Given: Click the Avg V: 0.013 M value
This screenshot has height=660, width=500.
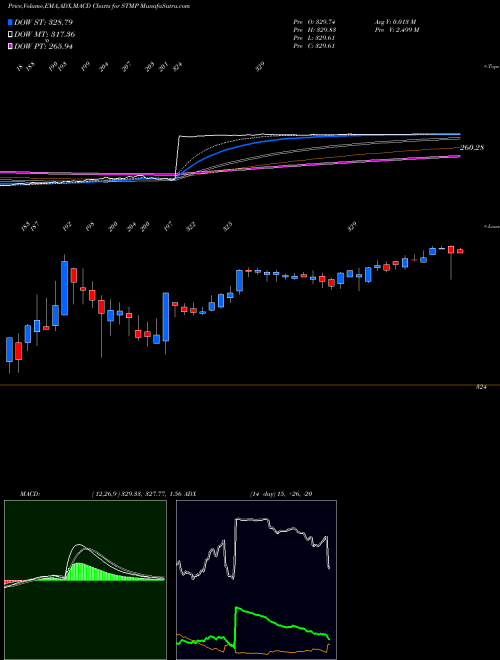Looking at the screenshot, I should (x=395, y=22).
